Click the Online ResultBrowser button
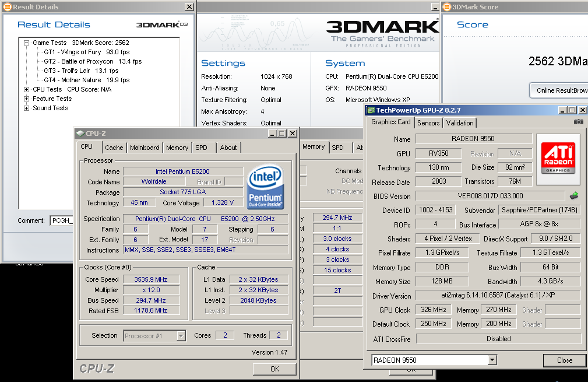Viewport: 588px width, 382px height. pos(558,90)
